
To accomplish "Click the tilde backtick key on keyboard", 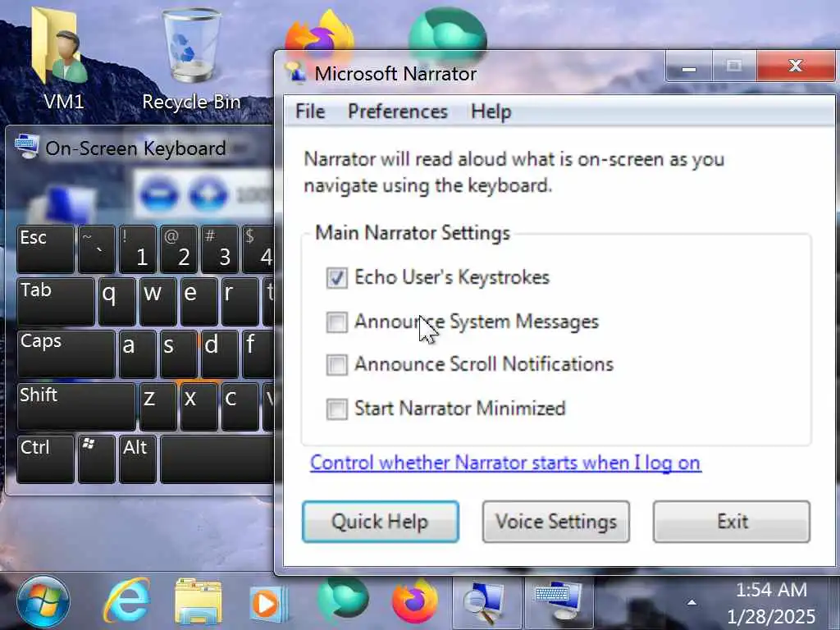I will point(97,249).
